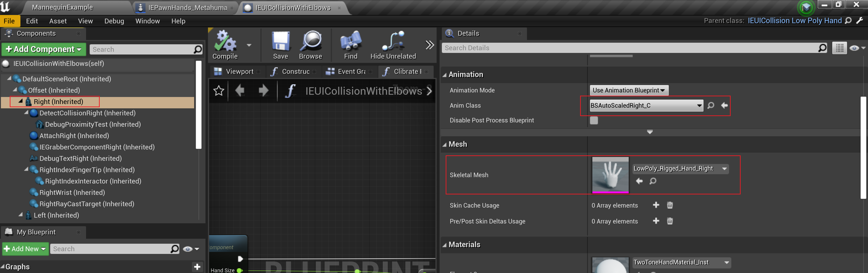The width and height of the screenshot is (868, 273).
Task: Collapse the Graphs section
Action: [3, 266]
